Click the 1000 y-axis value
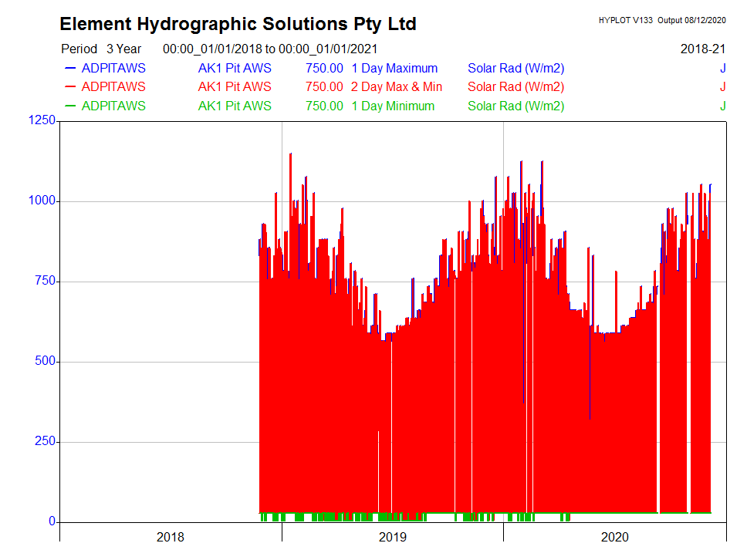The height and width of the screenshot is (560, 747). pos(41,201)
